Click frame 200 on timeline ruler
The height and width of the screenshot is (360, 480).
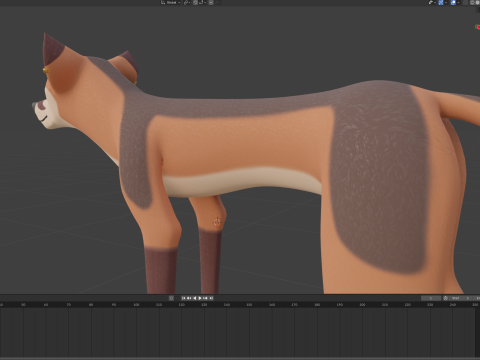[x=362, y=305]
